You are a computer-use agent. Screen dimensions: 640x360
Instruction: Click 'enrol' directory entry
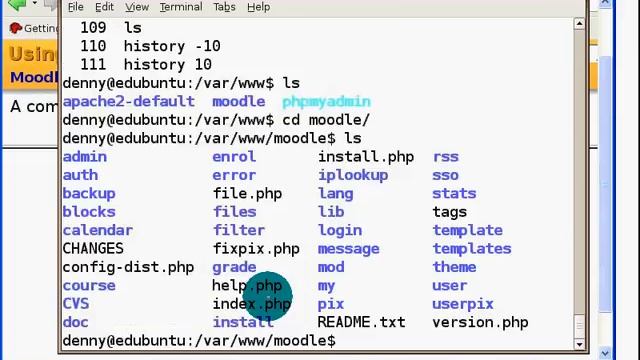tap(234, 157)
